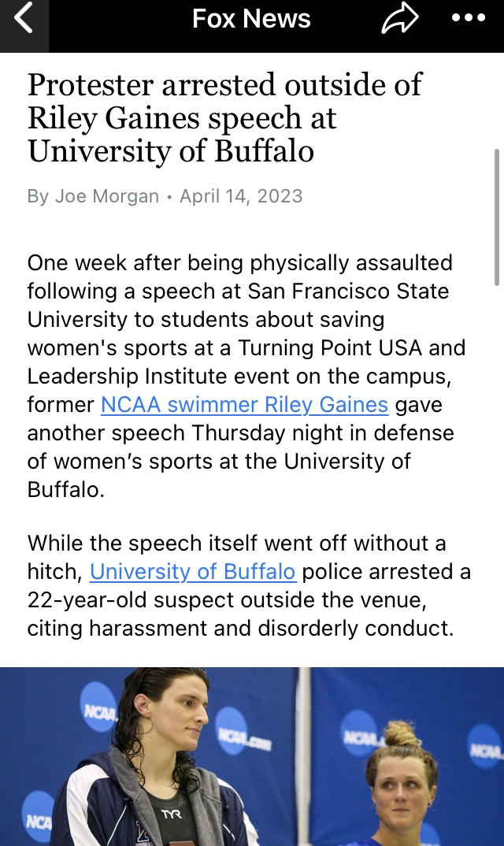Select the author name Joe Morgan
Screen dimensions: 504x846
point(107,195)
